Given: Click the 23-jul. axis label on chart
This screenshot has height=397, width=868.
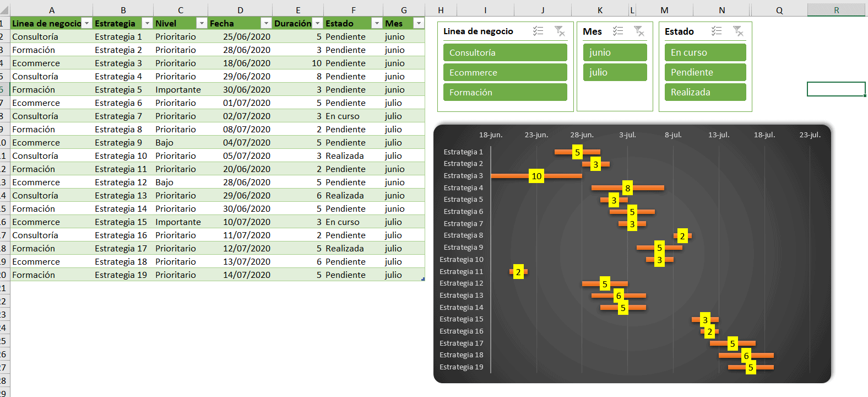Looking at the screenshot, I should [810, 135].
